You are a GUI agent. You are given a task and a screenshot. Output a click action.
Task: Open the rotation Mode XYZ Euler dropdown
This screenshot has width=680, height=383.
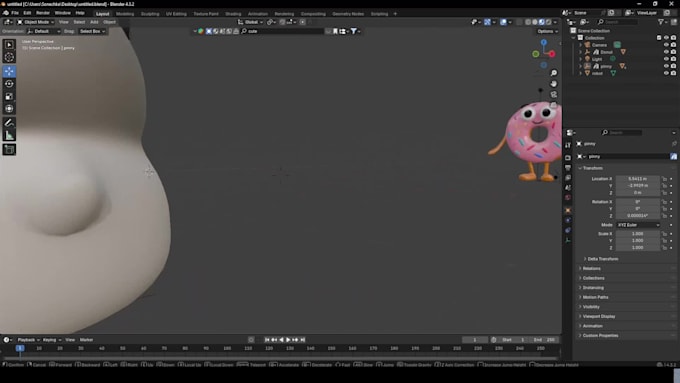tap(638, 225)
